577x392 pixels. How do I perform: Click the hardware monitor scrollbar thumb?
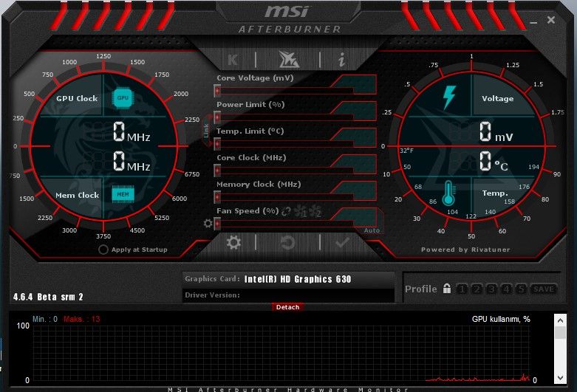coord(560,333)
